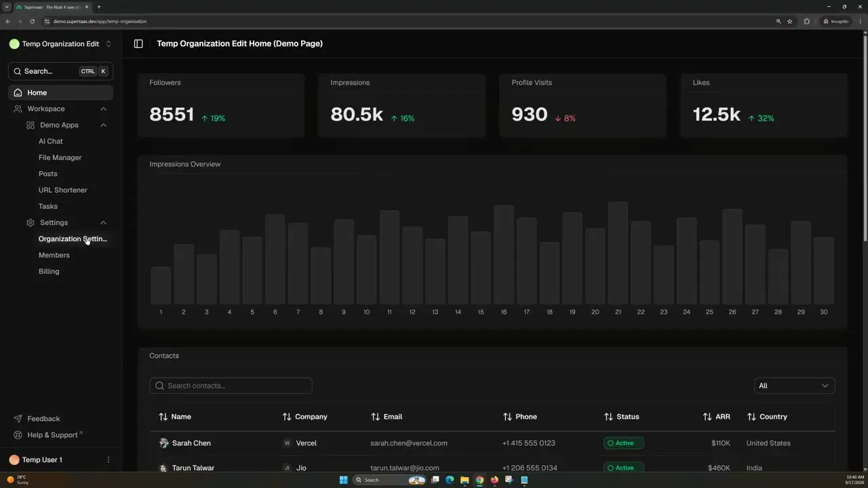Go back in the browser

point(7,21)
